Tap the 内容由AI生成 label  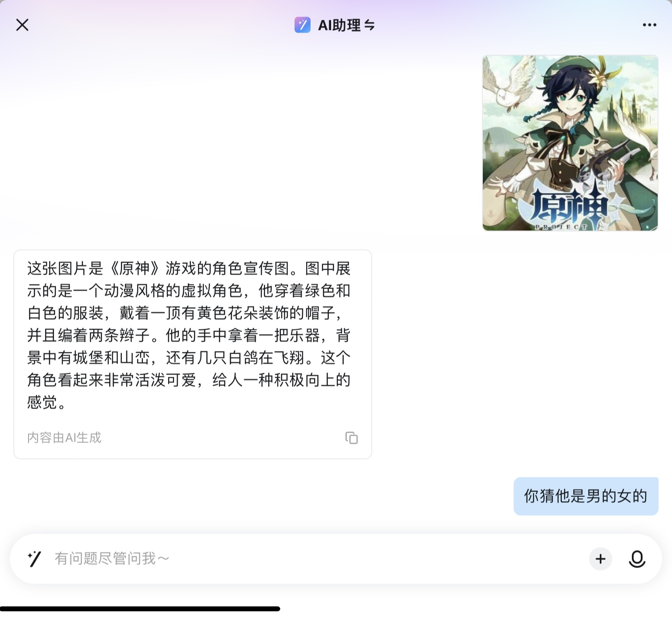click(x=64, y=438)
